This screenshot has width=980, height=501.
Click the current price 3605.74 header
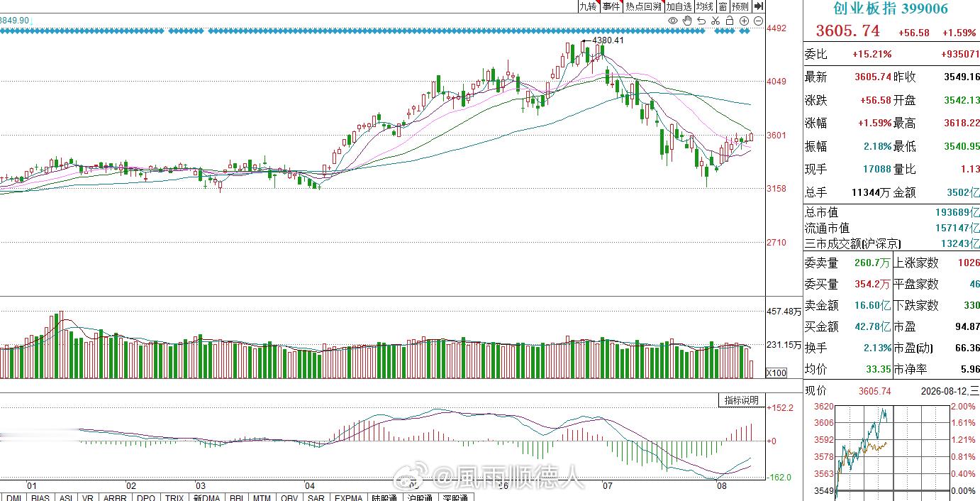(x=847, y=31)
